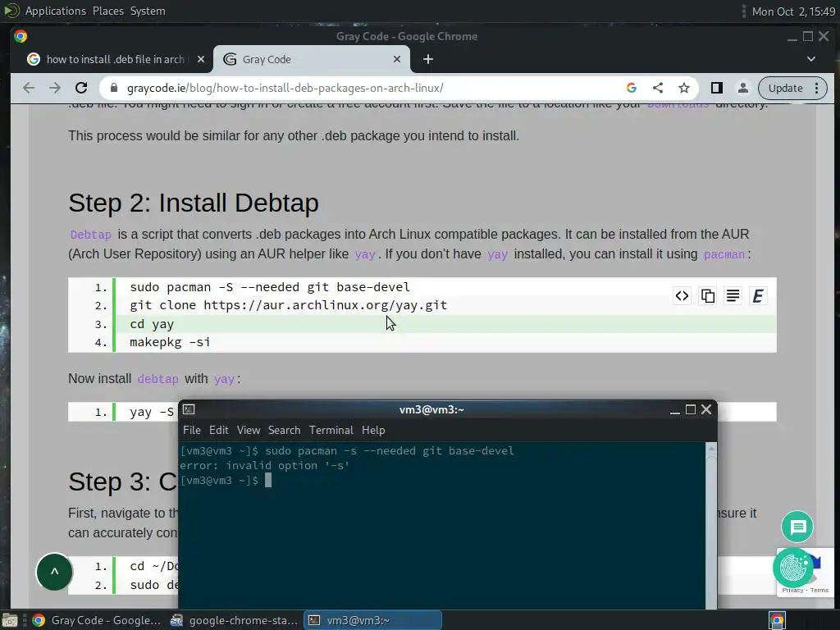The image size is (840, 630).
Task: Click show desktop icon in taskbar
Action: click(9, 620)
